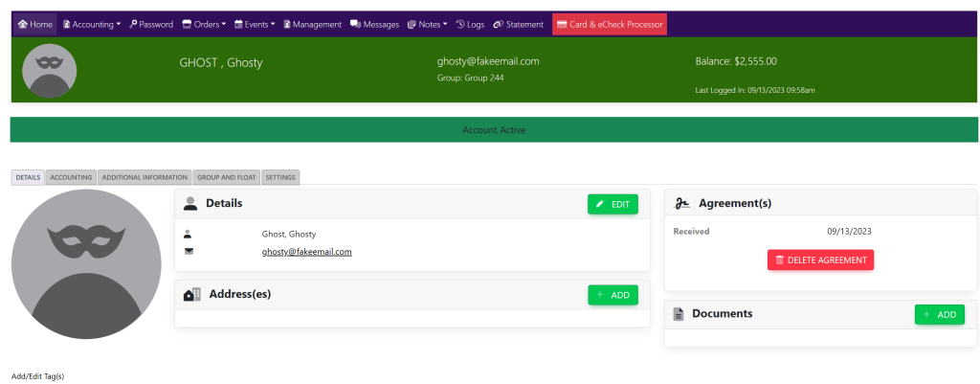The width and height of the screenshot is (980, 384).
Task: Open the Password page
Action: pyautogui.click(x=151, y=24)
